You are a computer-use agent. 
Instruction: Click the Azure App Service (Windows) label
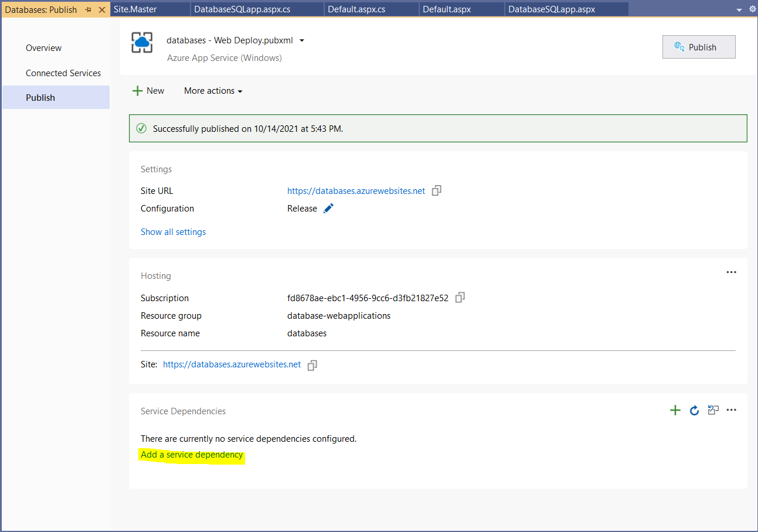tap(225, 58)
